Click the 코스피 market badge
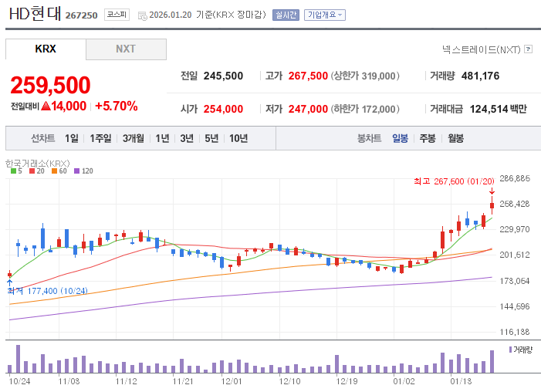 (117, 15)
